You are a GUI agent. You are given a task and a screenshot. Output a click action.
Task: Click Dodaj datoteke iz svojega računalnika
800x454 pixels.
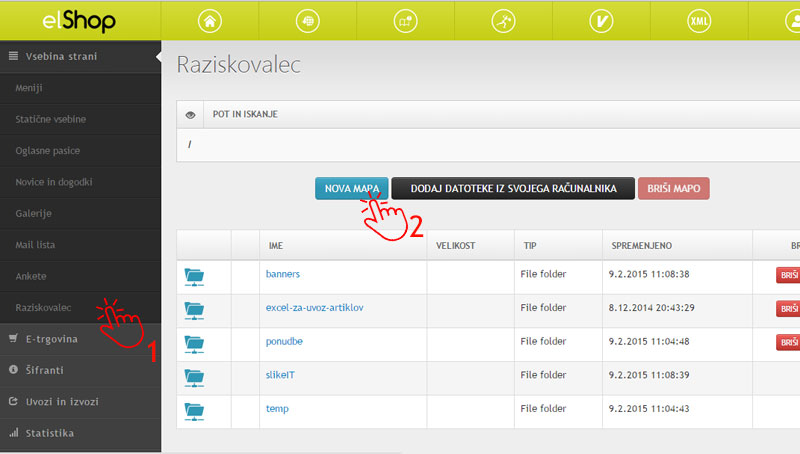(x=513, y=188)
